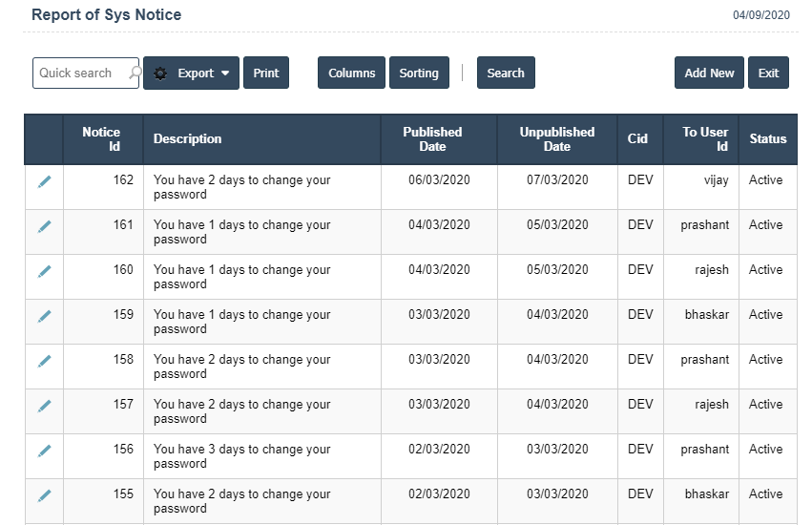This screenshot has width=812, height=525.
Task: Edit notice 159 using pencil icon
Action: (x=45, y=316)
